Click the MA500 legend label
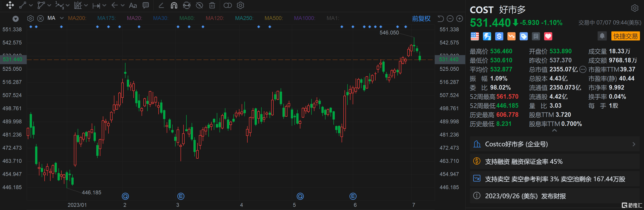Screen dimensions: 644x210 [274, 18]
